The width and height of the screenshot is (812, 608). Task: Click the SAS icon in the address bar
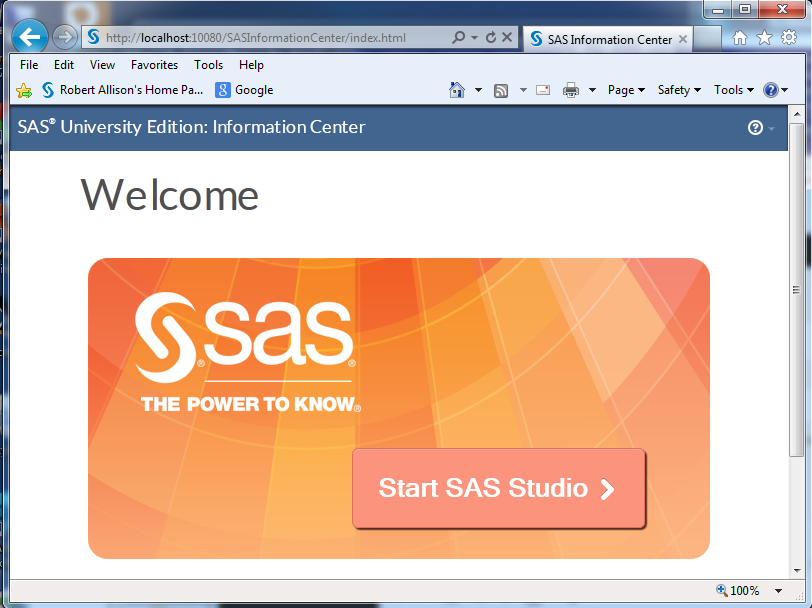pos(94,37)
